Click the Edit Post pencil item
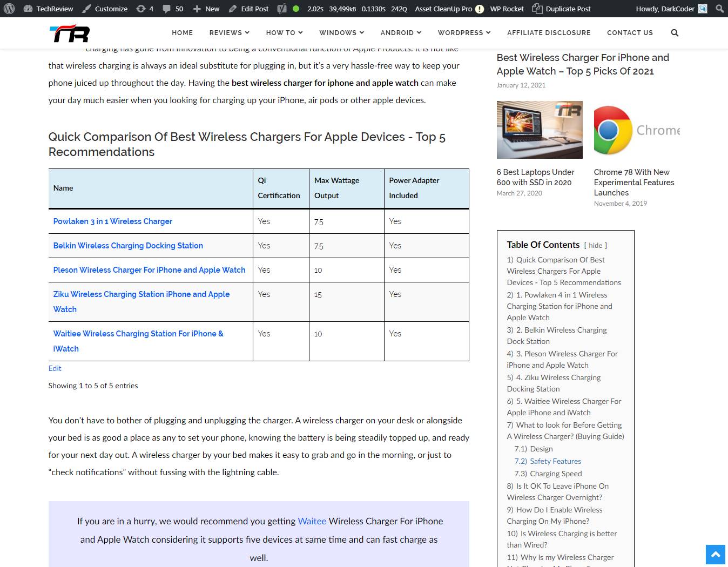728x567 pixels. pos(248,9)
